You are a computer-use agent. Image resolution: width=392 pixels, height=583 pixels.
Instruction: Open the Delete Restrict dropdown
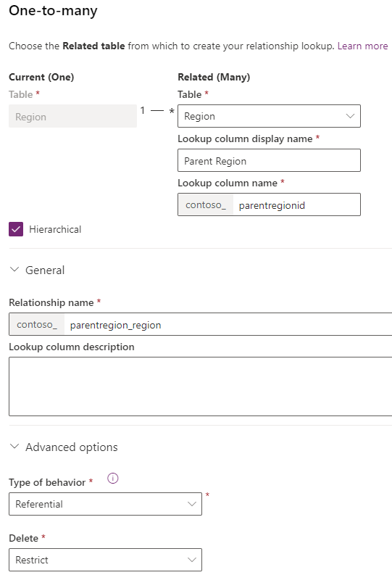point(105,560)
